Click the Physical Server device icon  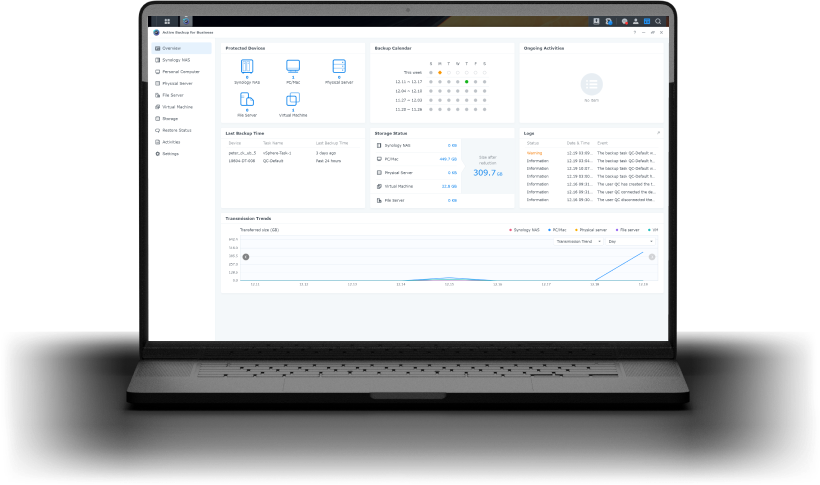(338, 67)
